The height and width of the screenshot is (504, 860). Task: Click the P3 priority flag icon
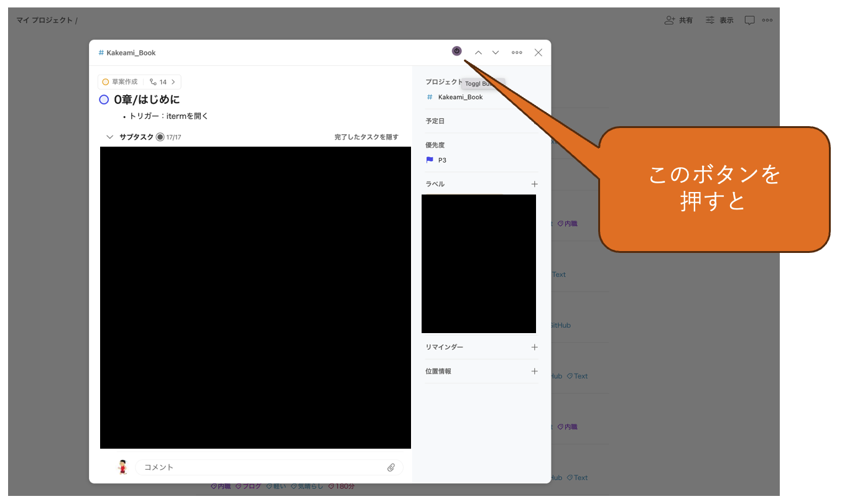click(x=429, y=160)
